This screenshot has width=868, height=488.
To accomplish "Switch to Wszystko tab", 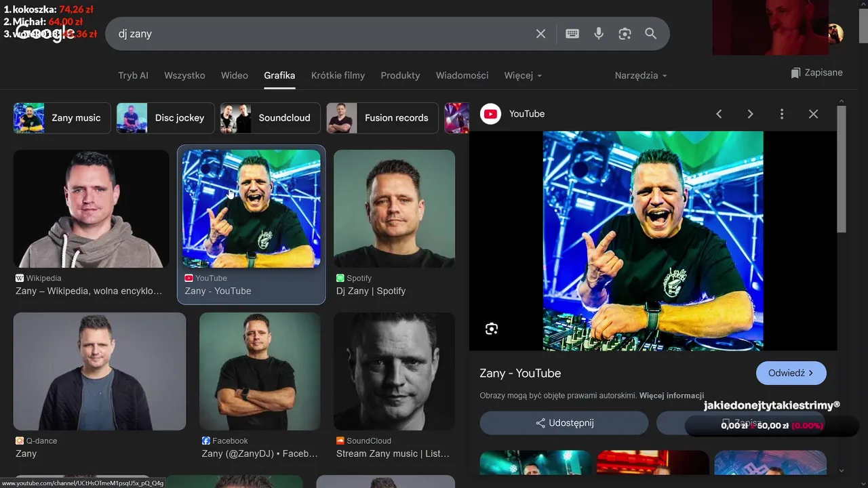I will [x=184, y=75].
